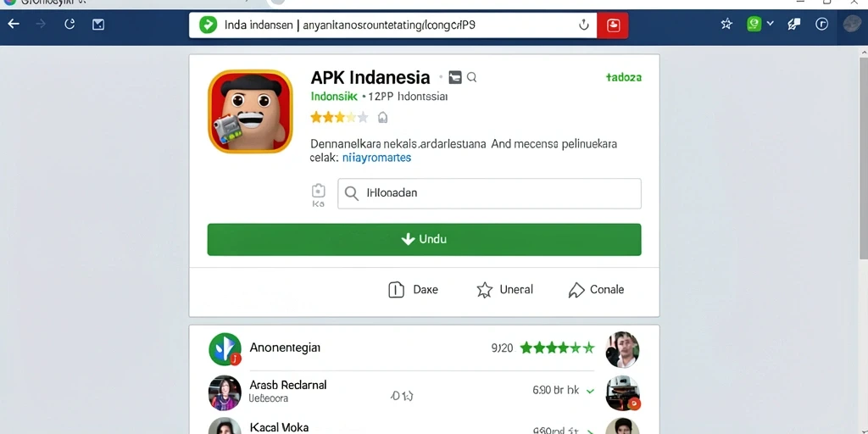868x434 pixels.
Task: Click the magnifier icon inside the search field
Action: (x=351, y=193)
